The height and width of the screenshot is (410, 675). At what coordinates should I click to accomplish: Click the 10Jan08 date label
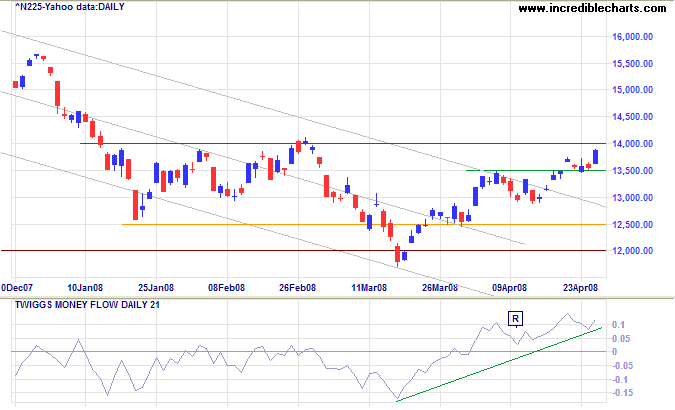(85, 288)
